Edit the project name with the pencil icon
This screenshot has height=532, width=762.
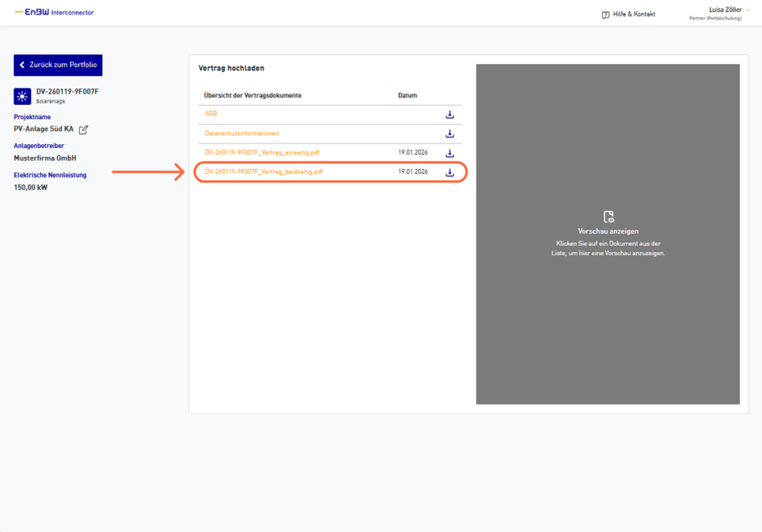[83, 129]
